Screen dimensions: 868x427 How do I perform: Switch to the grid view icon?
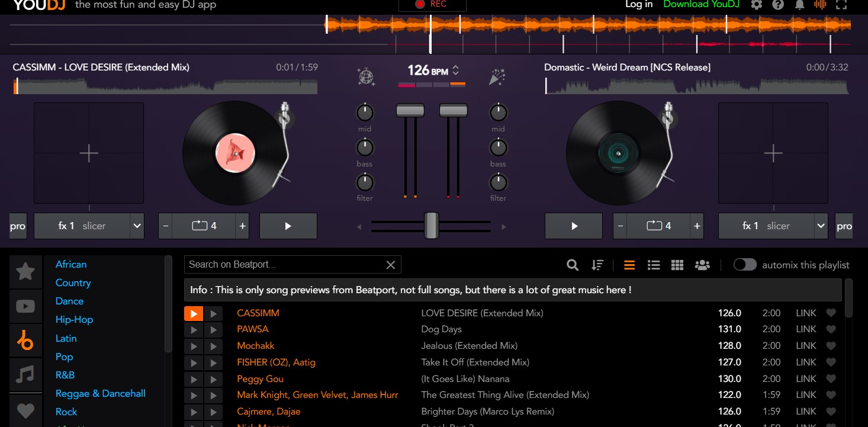coord(677,265)
